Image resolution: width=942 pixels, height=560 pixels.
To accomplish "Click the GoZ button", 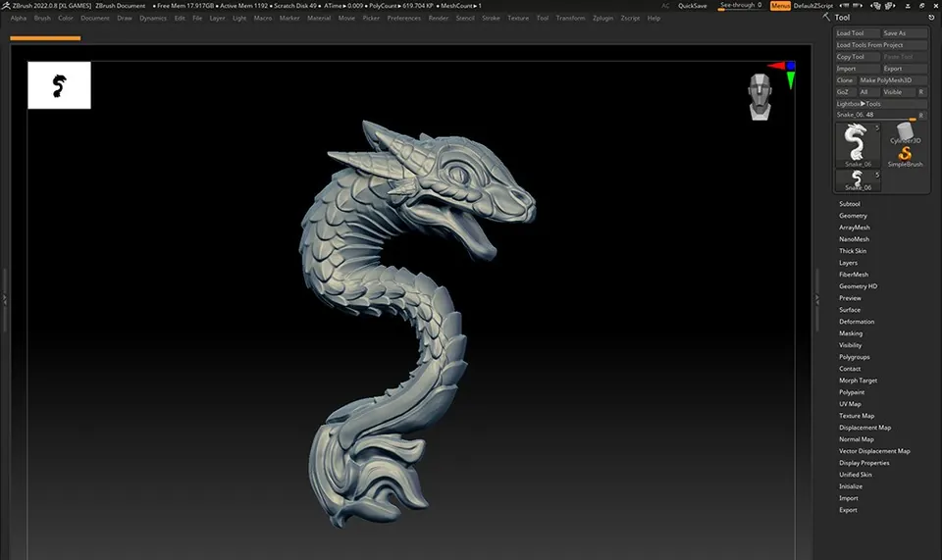I will [845, 92].
